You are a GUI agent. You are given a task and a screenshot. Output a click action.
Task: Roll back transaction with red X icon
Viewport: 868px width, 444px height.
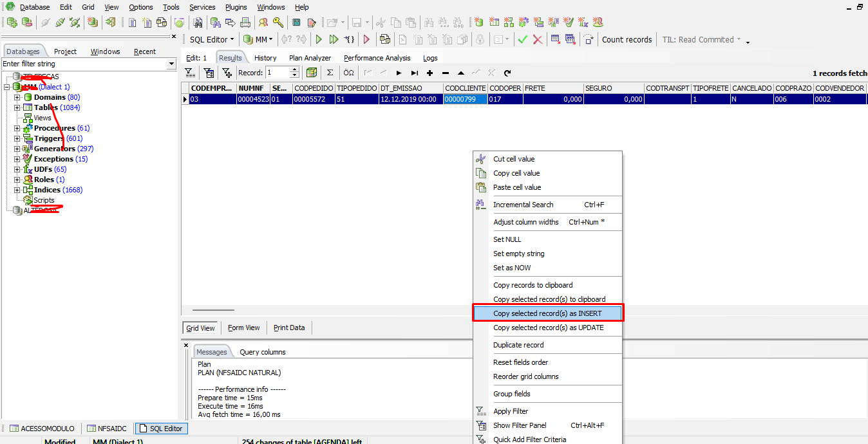pos(537,39)
